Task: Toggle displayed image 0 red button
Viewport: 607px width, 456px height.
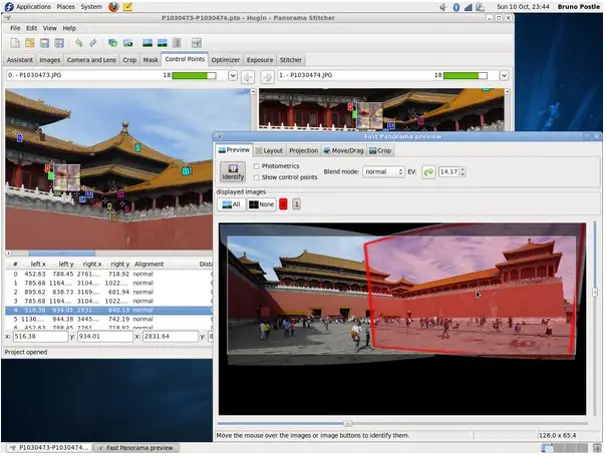Action: coord(283,204)
